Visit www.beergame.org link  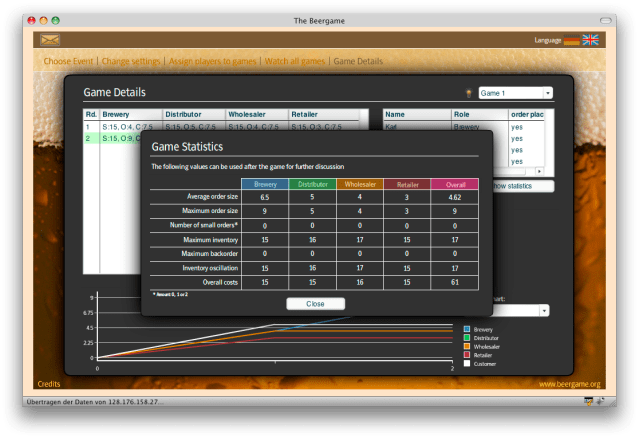pos(569,384)
